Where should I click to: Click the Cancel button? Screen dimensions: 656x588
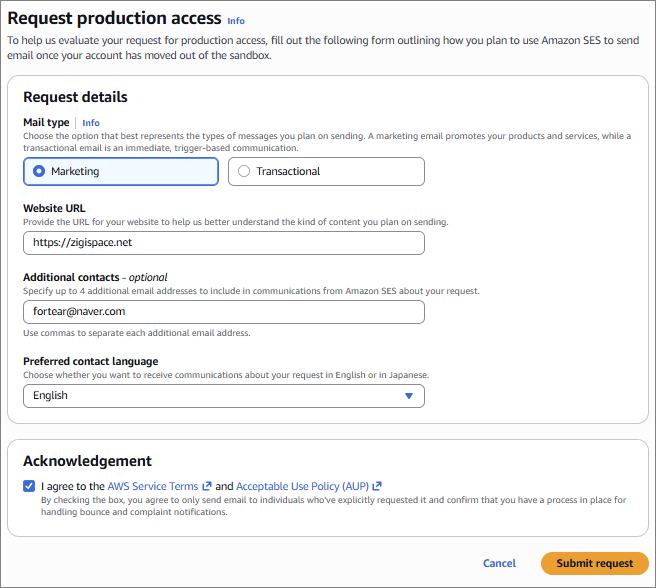click(x=499, y=563)
